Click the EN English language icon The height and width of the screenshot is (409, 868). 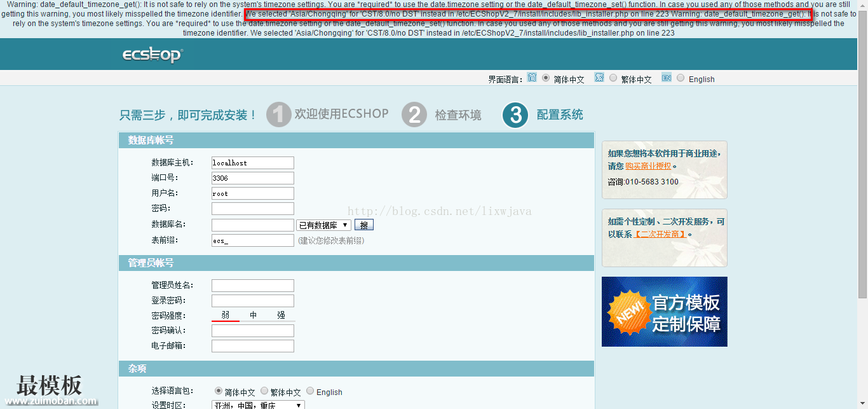tap(667, 78)
